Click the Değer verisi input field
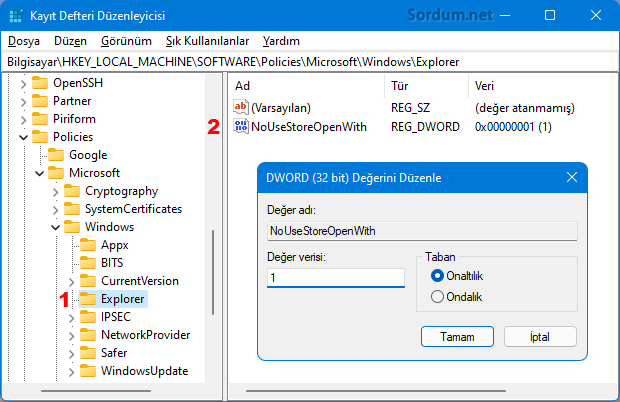 tap(336, 278)
